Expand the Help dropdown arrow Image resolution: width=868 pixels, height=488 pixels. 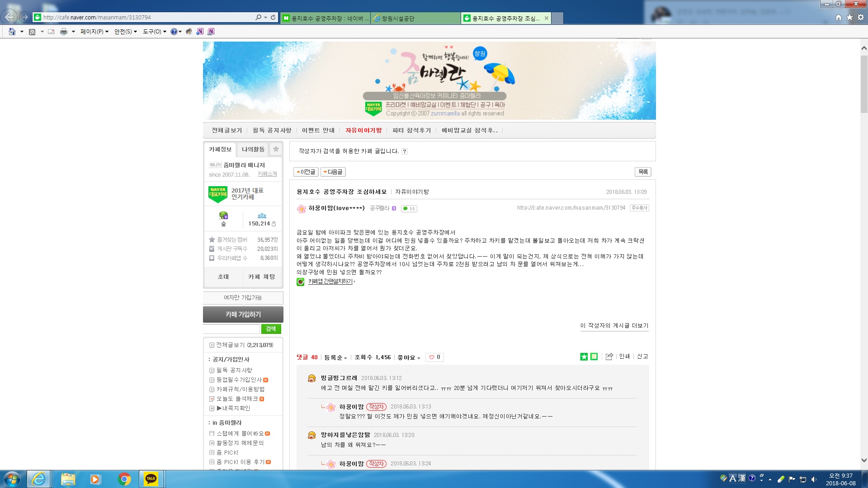(180, 32)
